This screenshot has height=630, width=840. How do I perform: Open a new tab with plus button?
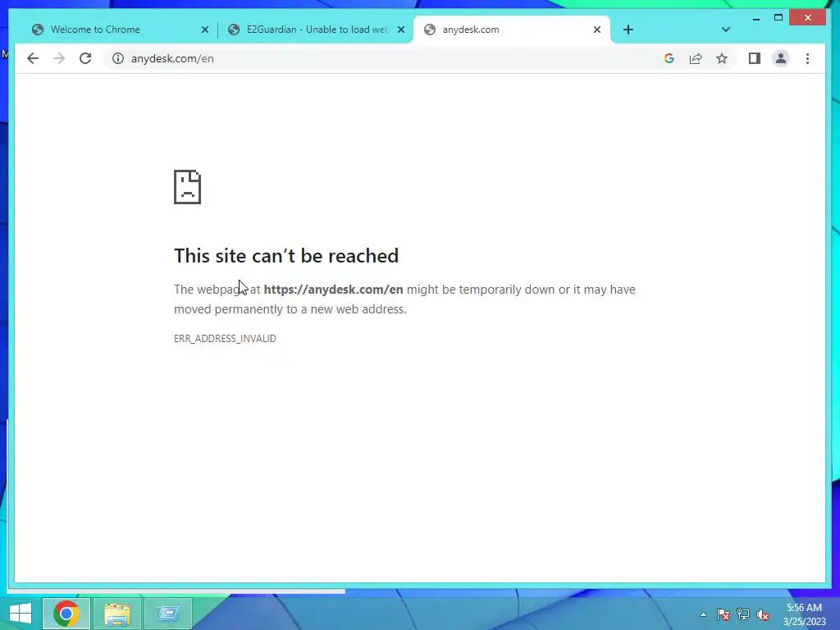pos(628,30)
